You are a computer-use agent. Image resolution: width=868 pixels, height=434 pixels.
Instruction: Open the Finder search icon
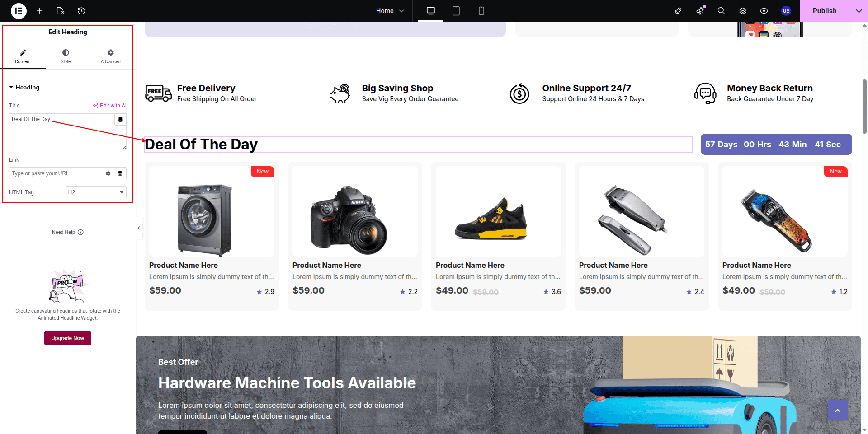click(x=721, y=11)
